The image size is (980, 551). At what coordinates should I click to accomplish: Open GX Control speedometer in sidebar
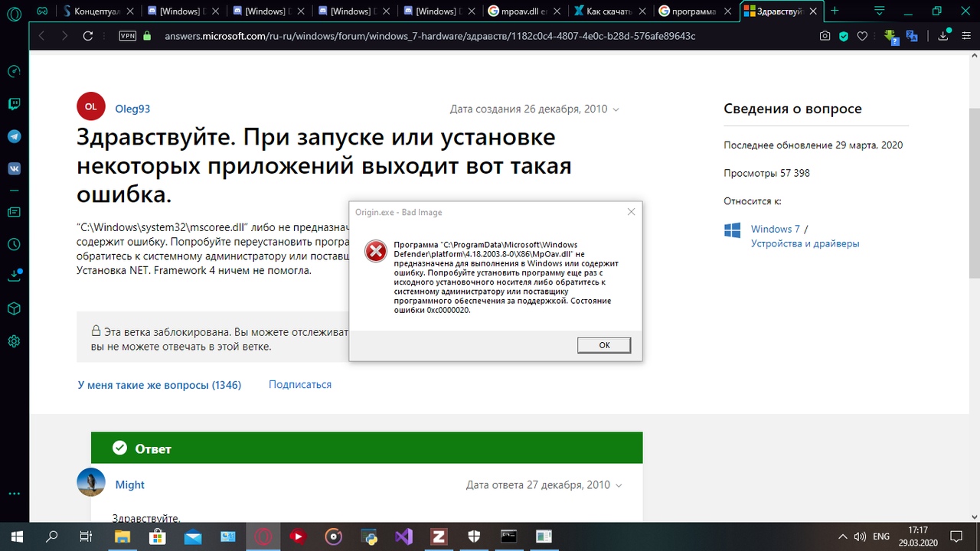(x=14, y=71)
